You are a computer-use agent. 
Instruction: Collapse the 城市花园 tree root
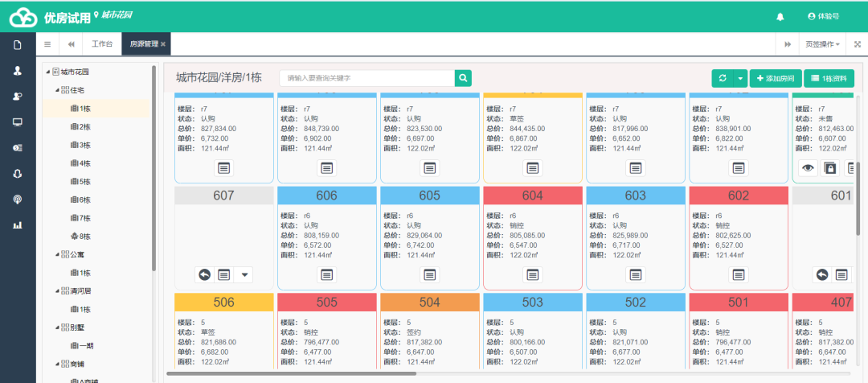coord(49,72)
